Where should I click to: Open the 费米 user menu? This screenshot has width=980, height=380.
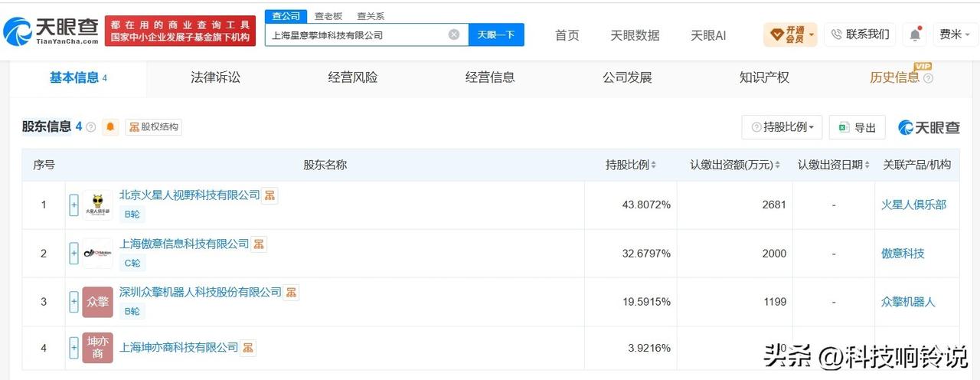(x=955, y=34)
